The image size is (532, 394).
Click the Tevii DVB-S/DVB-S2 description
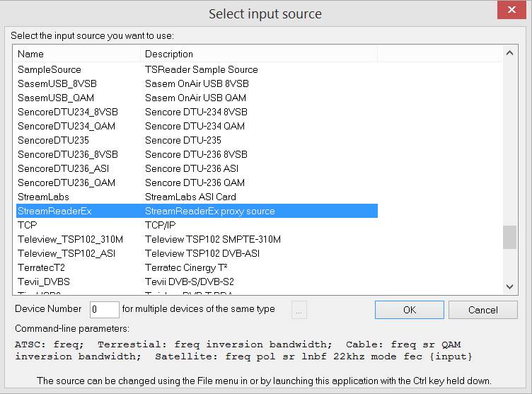(x=190, y=282)
